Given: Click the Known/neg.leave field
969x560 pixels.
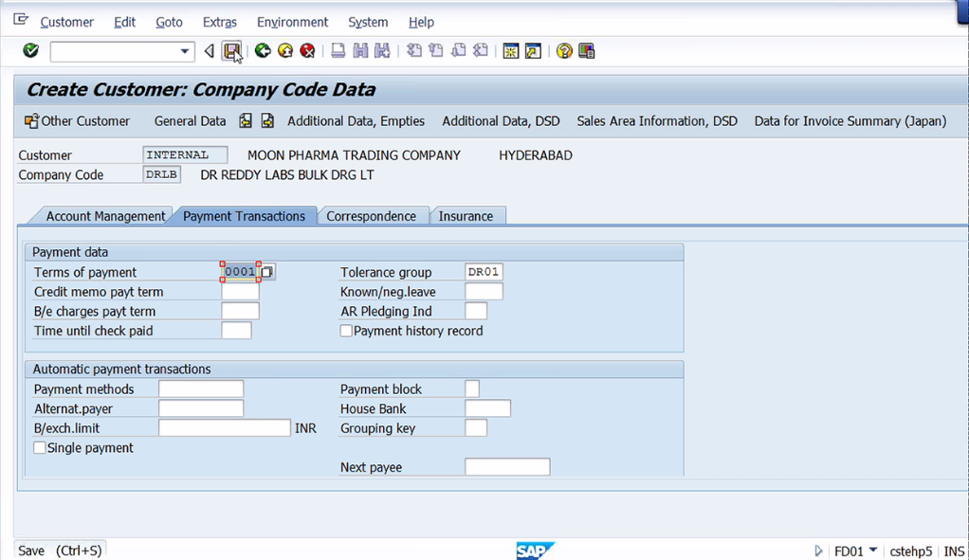Looking at the screenshot, I should 484,292.
